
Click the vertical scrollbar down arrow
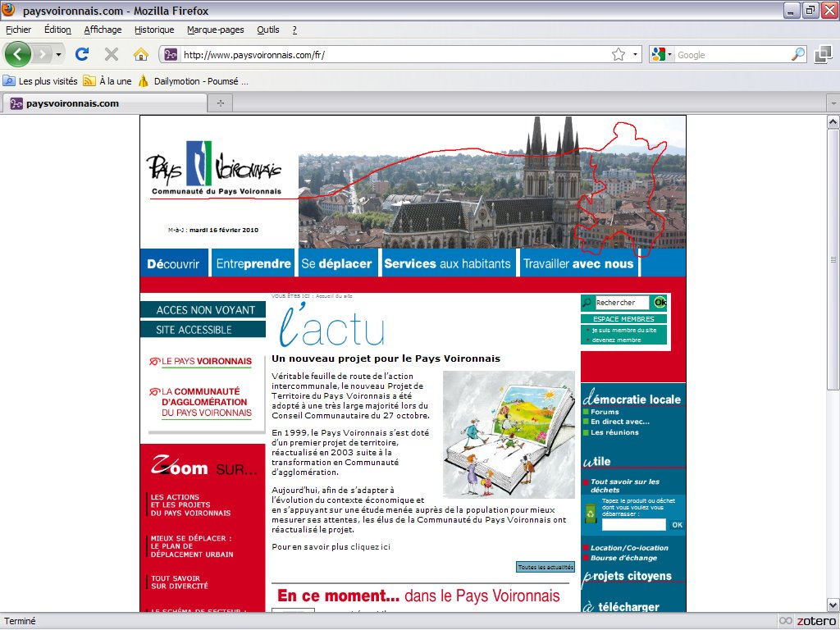coord(833,605)
